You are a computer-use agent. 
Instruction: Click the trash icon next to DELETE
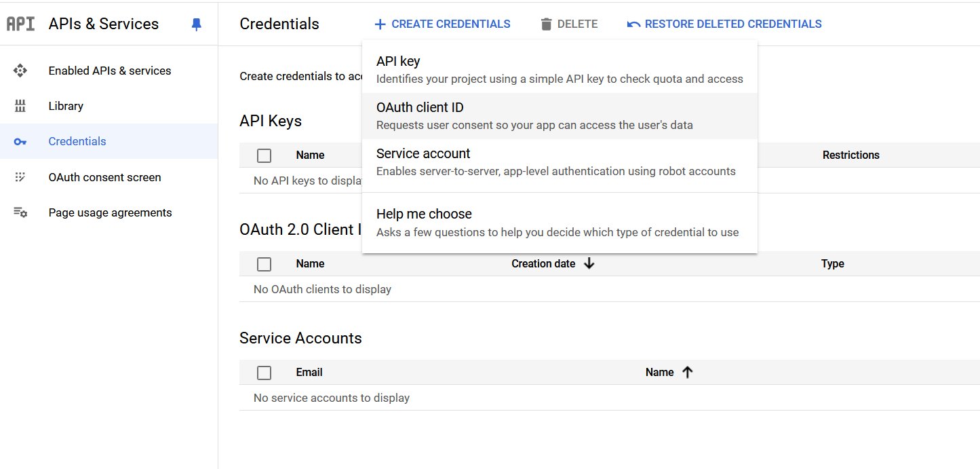(546, 24)
